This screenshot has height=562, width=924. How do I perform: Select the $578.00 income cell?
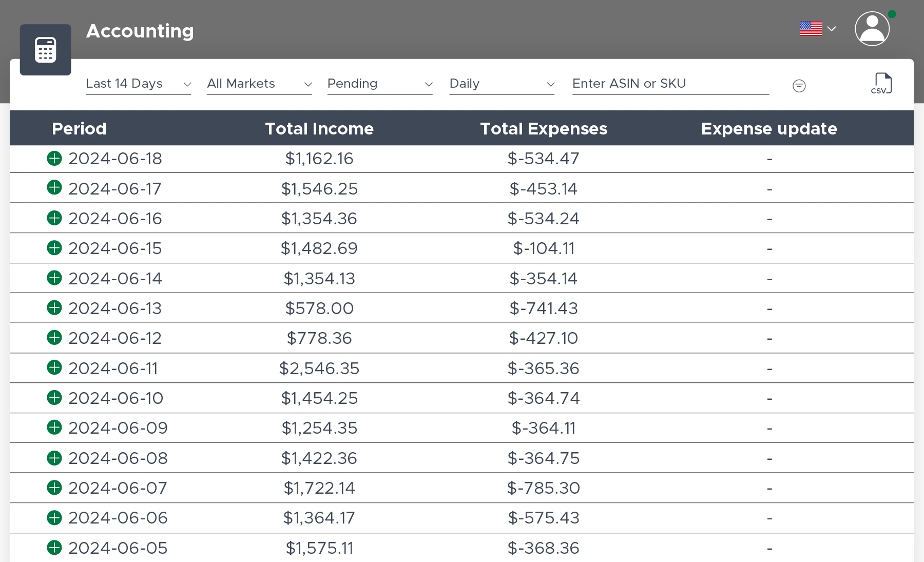(319, 308)
